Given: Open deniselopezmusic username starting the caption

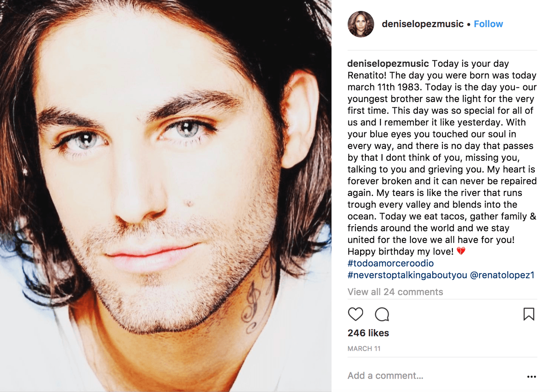Looking at the screenshot, I should coord(388,64).
